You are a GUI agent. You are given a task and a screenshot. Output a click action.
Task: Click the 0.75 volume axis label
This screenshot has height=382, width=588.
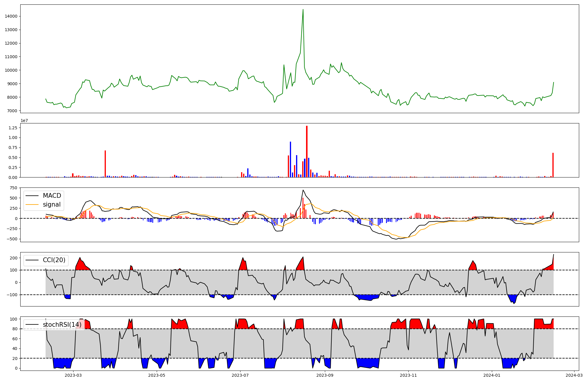click(13, 148)
